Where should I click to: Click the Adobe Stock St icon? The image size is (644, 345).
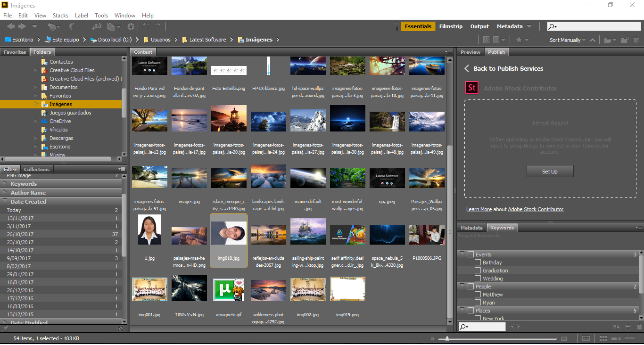point(472,88)
